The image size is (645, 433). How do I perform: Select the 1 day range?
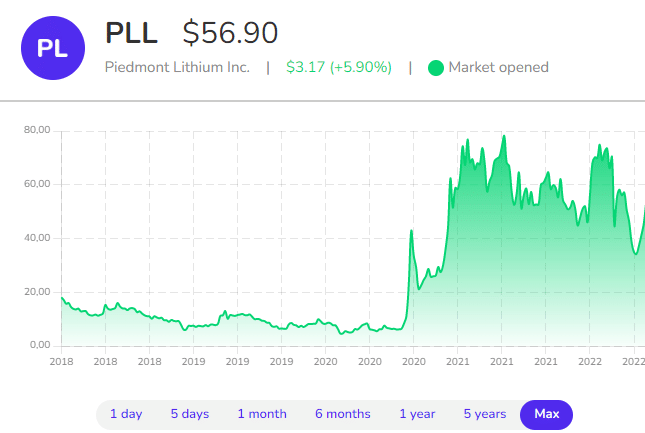coord(126,414)
